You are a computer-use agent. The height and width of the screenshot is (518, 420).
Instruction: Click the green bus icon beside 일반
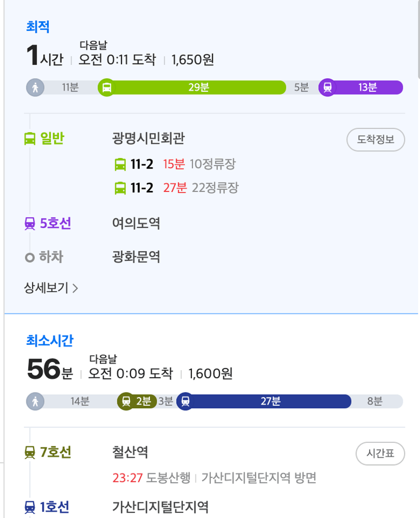[x=30, y=139]
